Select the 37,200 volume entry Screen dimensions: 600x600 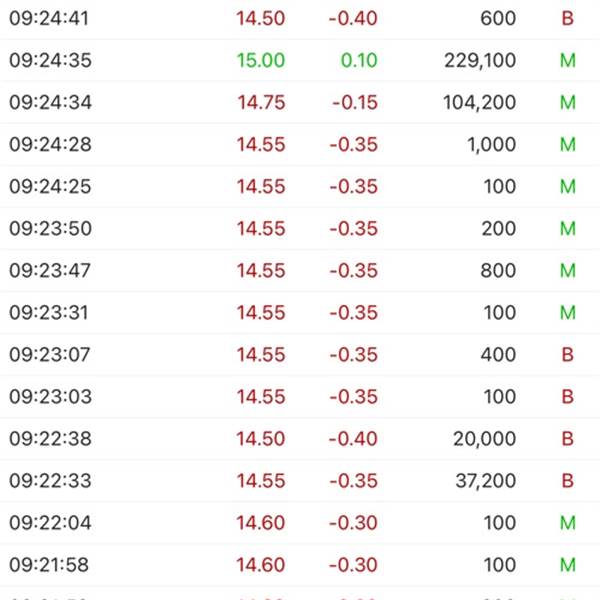click(486, 481)
